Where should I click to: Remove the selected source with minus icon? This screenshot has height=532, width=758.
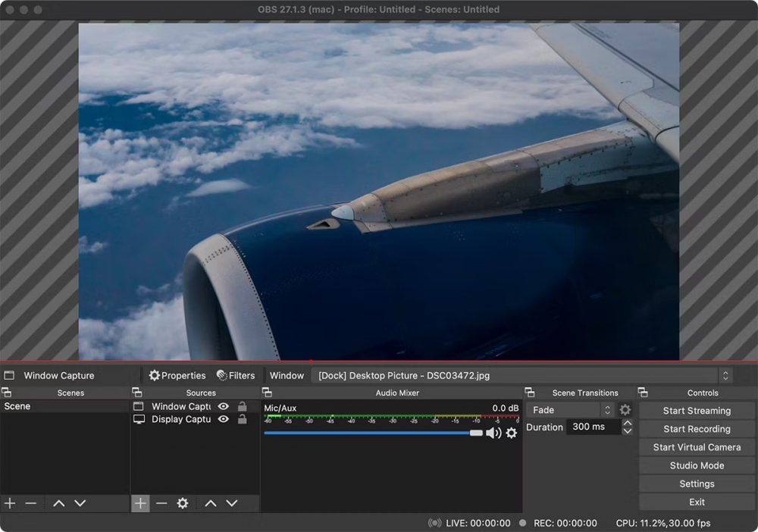pos(161,503)
